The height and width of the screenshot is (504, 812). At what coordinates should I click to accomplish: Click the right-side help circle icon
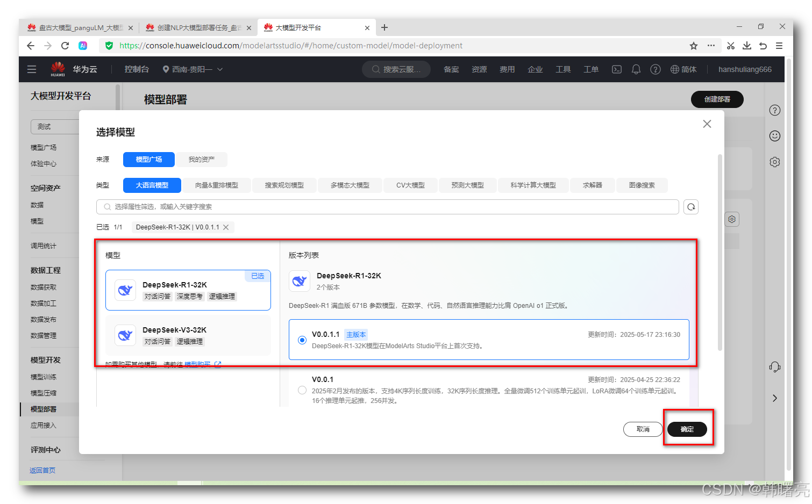[x=774, y=110]
